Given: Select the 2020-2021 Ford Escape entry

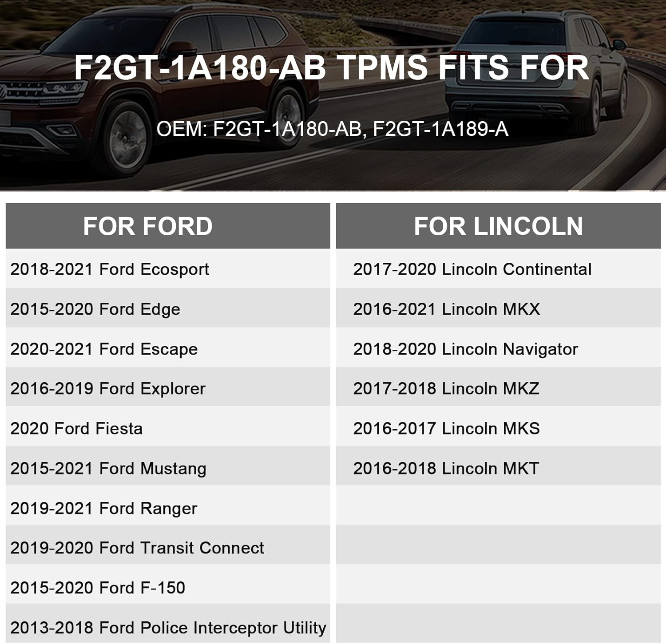Looking at the screenshot, I should click(104, 349).
